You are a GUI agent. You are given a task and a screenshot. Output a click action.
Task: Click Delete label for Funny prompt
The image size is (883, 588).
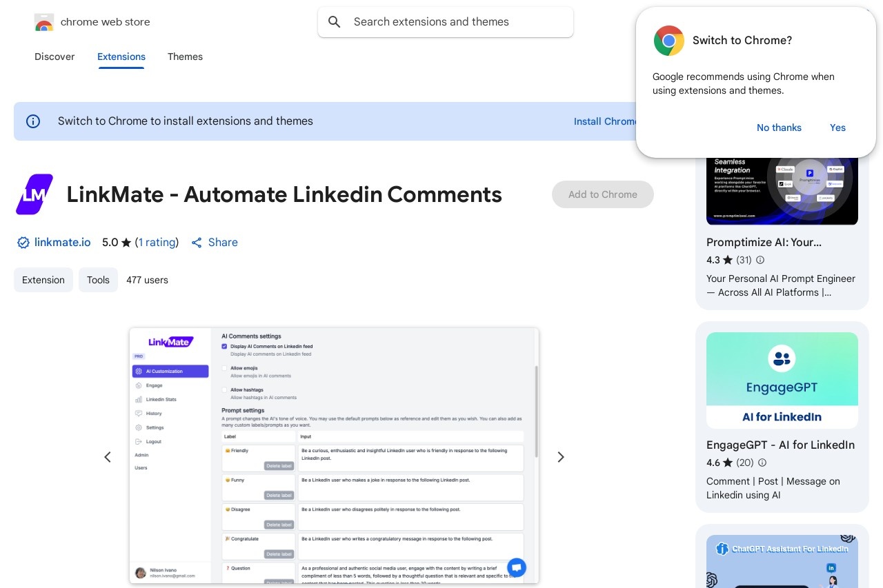[279, 495]
